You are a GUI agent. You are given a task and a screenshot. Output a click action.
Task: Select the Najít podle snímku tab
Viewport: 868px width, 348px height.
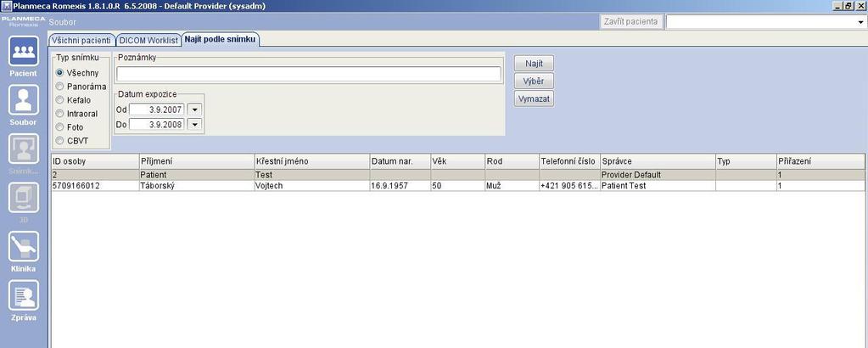(221, 40)
